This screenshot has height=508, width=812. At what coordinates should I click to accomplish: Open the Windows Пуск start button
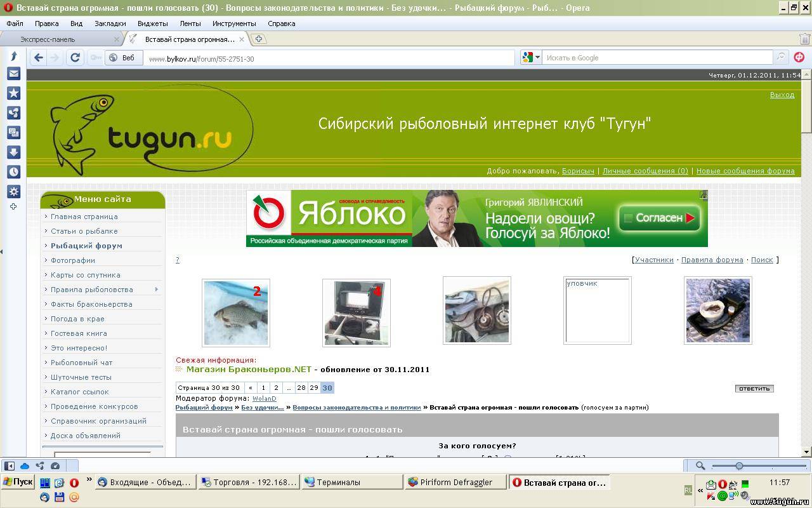click(x=17, y=482)
